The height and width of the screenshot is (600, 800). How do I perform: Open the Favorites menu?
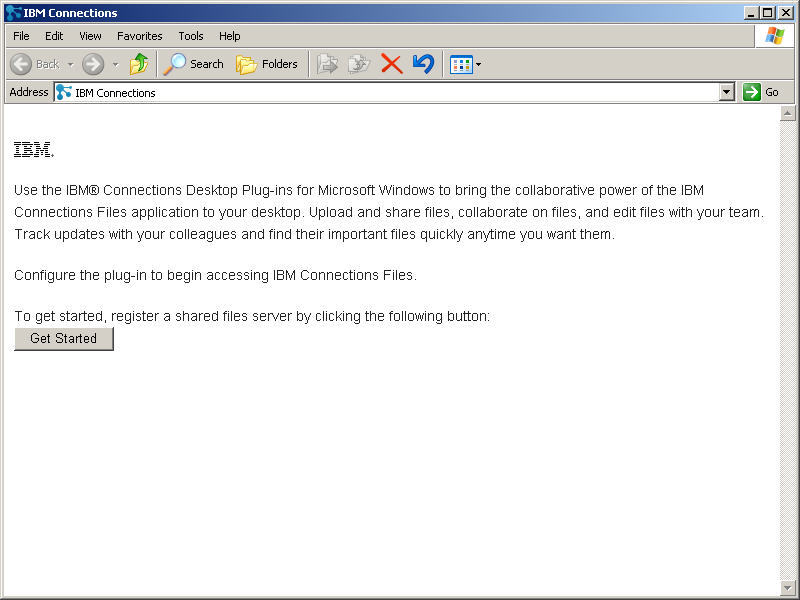(x=139, y=36)
